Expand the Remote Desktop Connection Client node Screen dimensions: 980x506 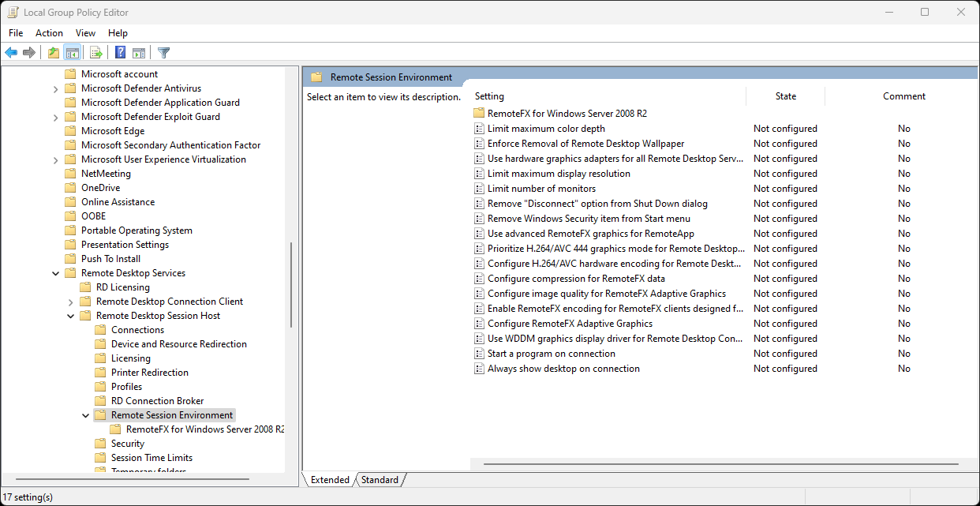pos(70,301)
